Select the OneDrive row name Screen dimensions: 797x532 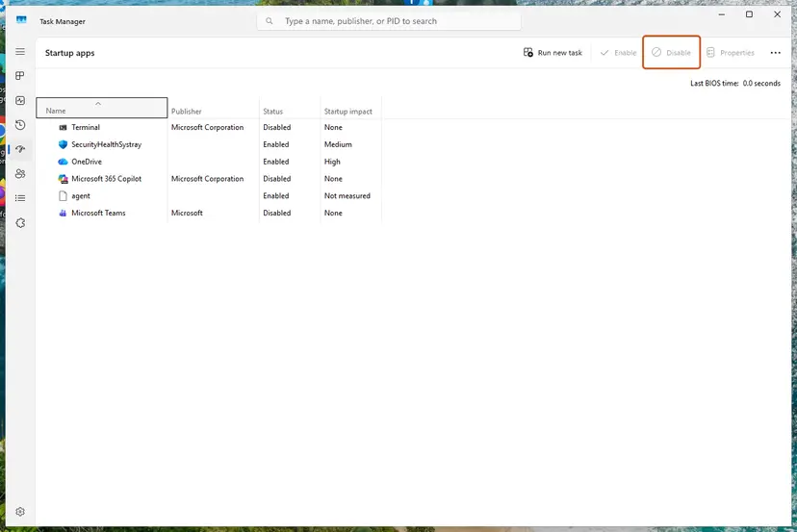coord(87,162)
